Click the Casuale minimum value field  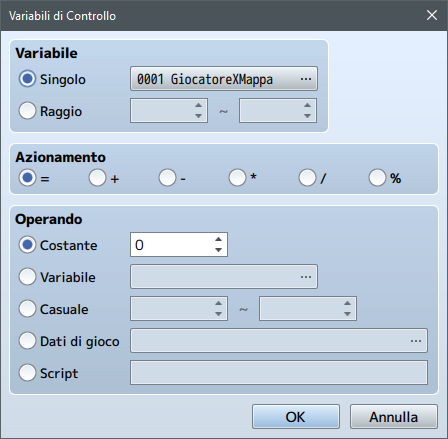(179, 309)
